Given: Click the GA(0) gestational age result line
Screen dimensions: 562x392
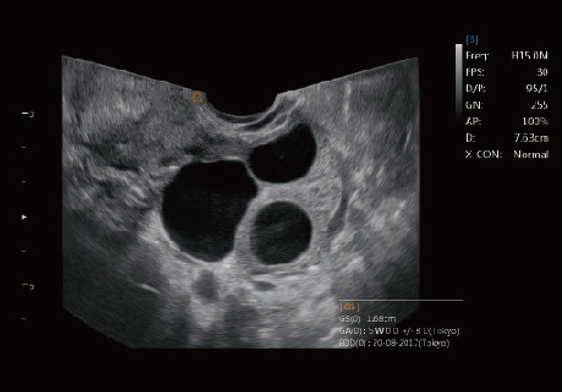Looking at the screenshot, I should (399, 331).
